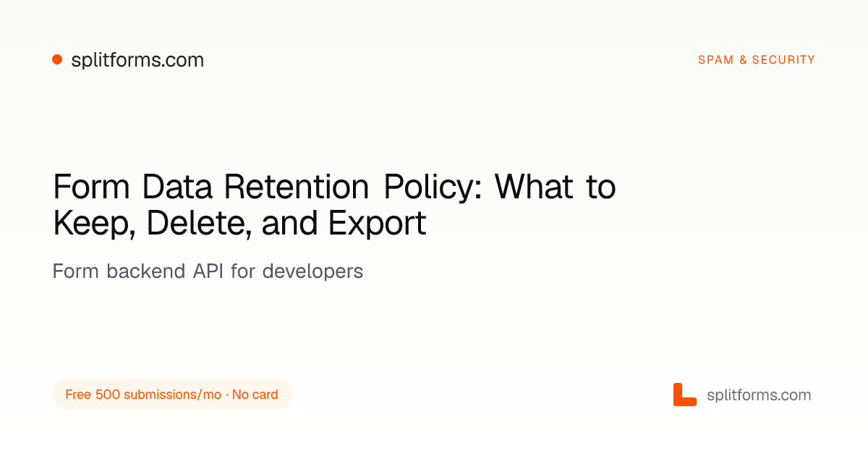Image resolution: width=868 pixels, height=456 pixels.
Task: Click the 'Form Data Retention Policy' title line
Action: coord(334,187)
